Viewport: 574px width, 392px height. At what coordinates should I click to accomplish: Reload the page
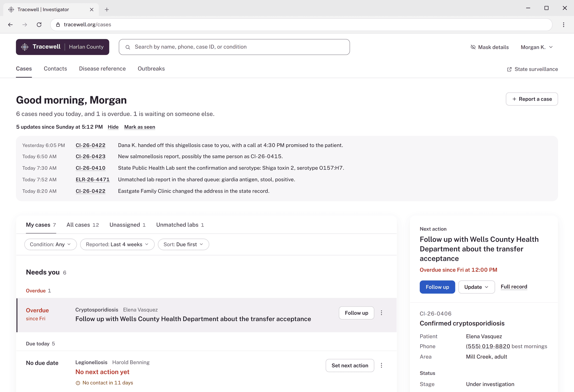coord(39,24)
